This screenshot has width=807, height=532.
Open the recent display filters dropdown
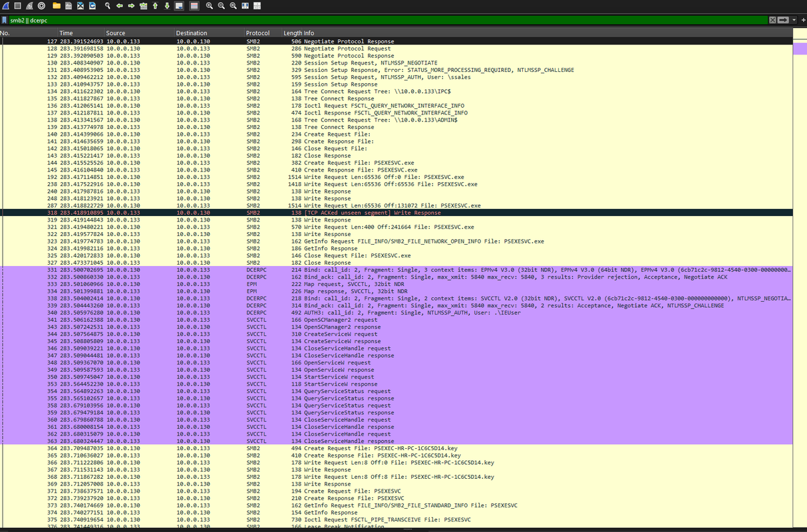pyautogui.click(x=794, y=20)
